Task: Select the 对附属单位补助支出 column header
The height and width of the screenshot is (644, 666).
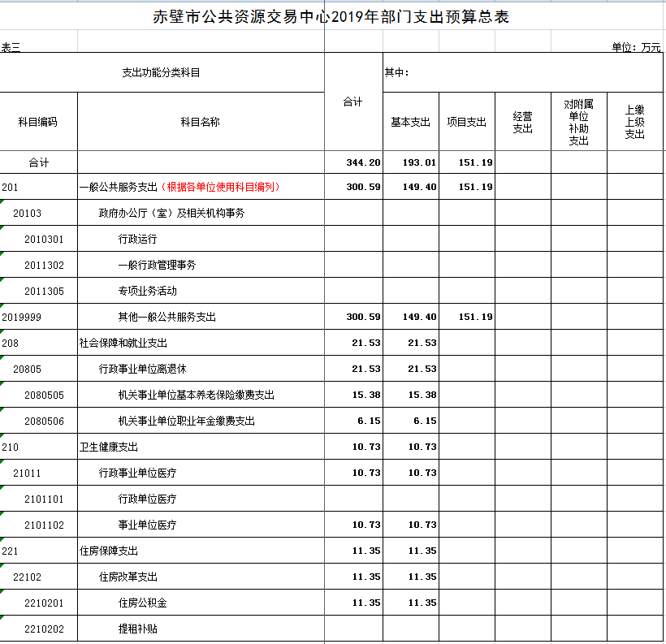Action: [x=578, y=123]
